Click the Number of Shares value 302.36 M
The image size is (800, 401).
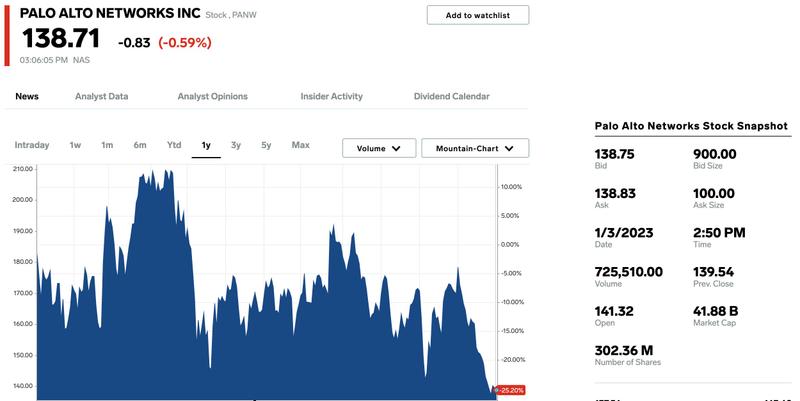pyautogui.click(x=623, y=350)
